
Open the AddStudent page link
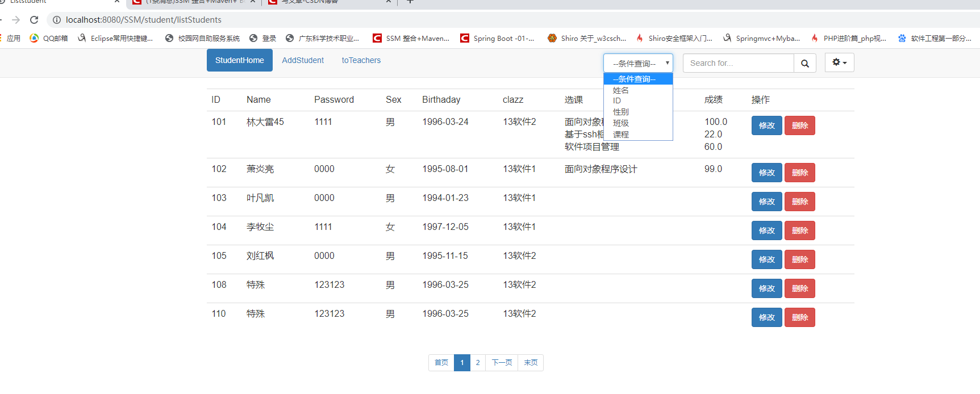[303, 60]
